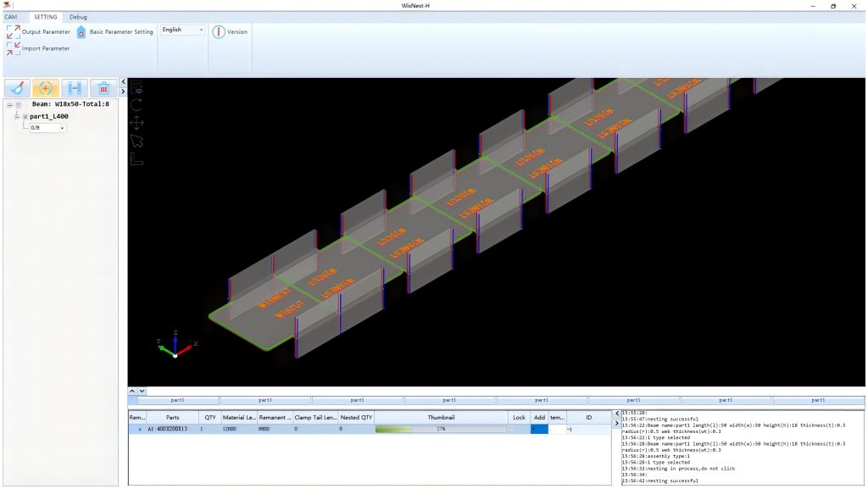The image size is (868, 489).
Task: Activate the four-arrow pan tool
Action: pos(136,123)
